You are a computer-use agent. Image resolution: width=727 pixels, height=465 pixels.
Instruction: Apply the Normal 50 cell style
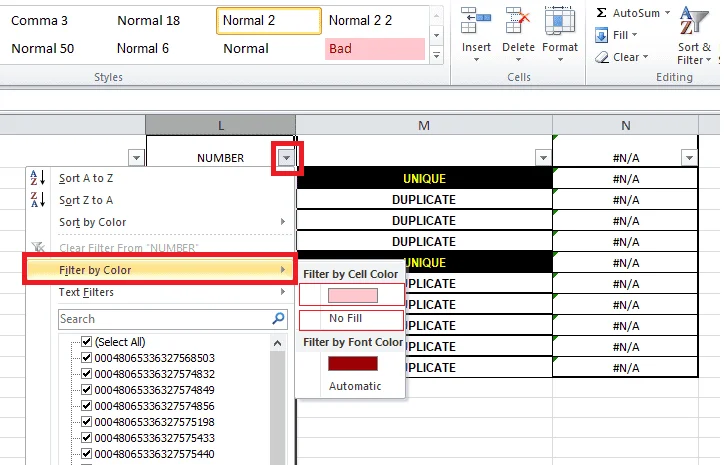pyautogui.click(x=43, y=49)
